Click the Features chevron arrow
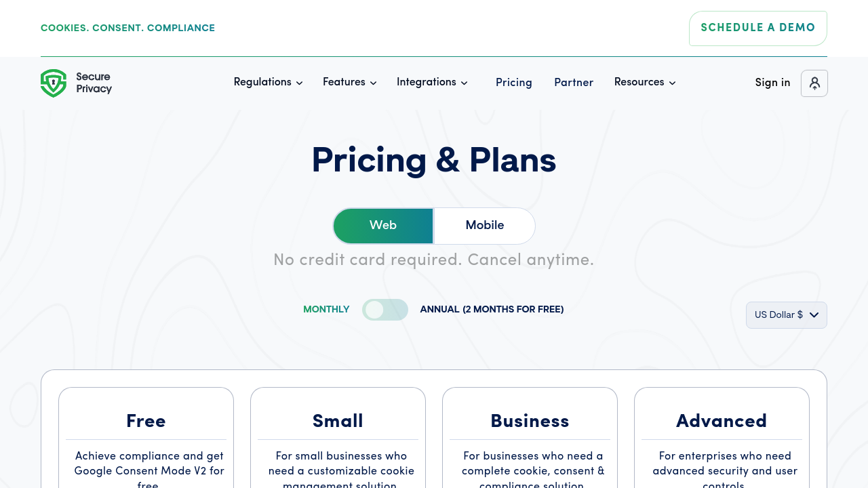The height and width of the screenshot is (488, 868). coord(373,83)
